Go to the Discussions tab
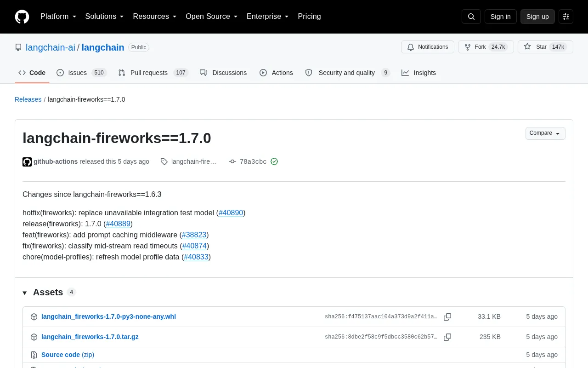The height and width of the screenshot is (368, 588). point(223,73)
